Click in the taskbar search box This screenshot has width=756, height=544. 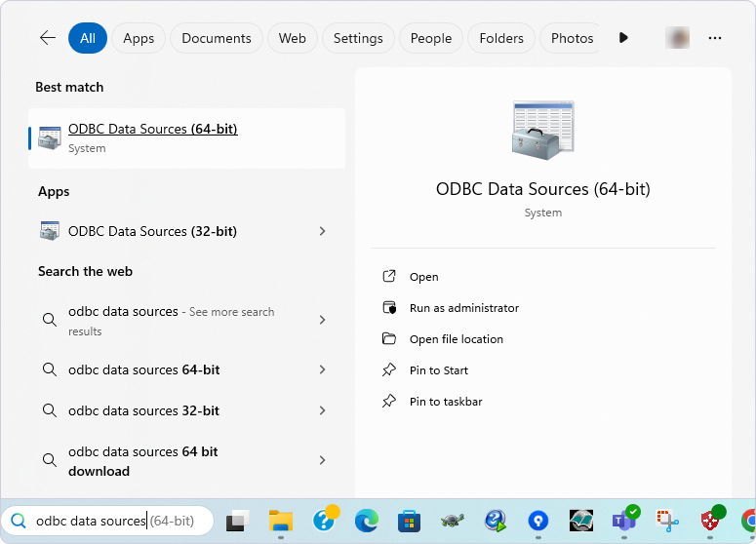pos(108,521)
